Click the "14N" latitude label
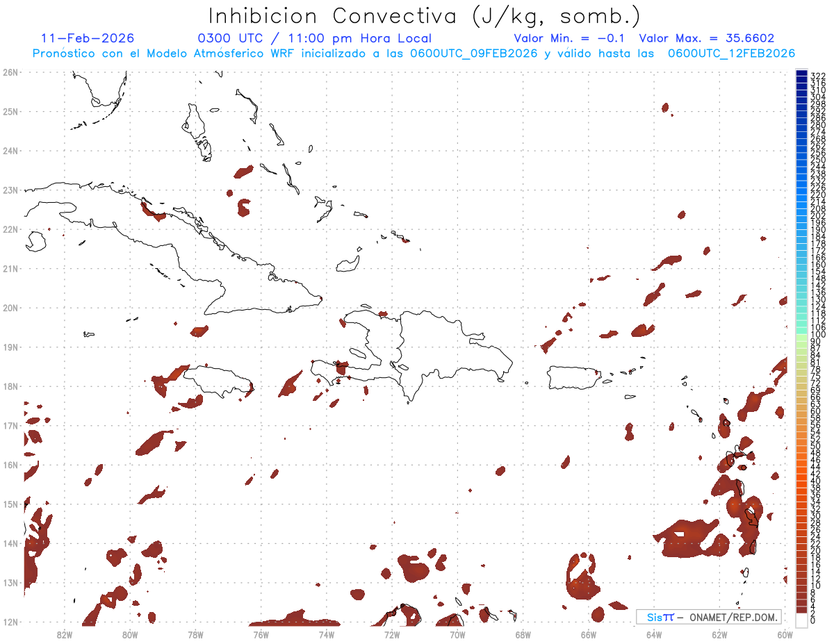 click(x=10, y=543)
